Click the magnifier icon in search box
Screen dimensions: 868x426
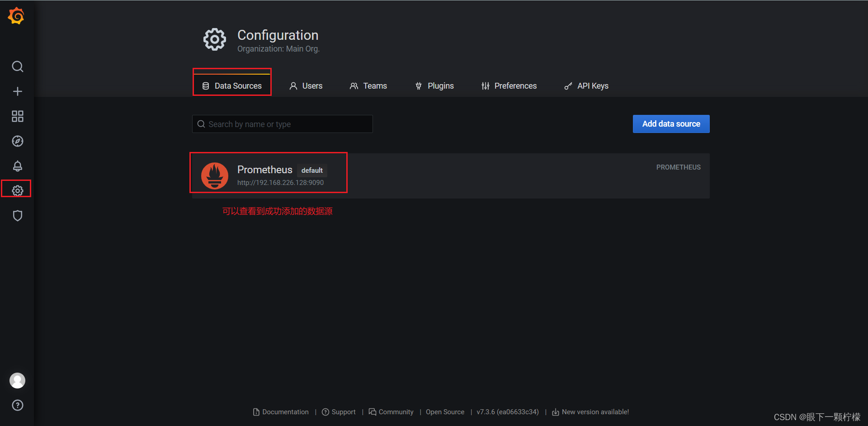(201, 124)
